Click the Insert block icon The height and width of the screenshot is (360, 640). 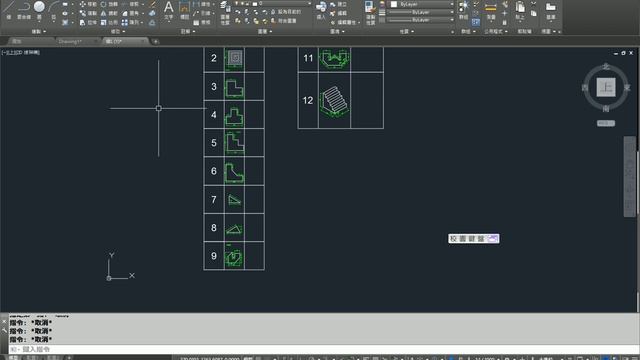(321, 10)
